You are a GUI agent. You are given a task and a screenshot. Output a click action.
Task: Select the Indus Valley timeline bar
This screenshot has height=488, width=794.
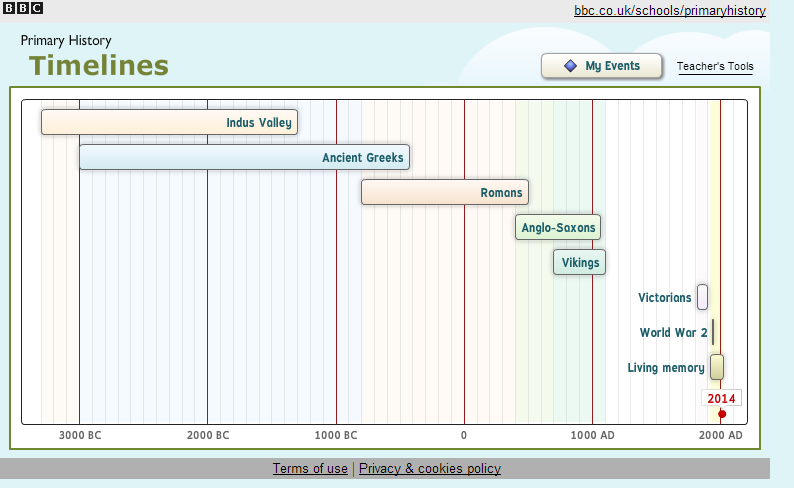pos(169,122)
